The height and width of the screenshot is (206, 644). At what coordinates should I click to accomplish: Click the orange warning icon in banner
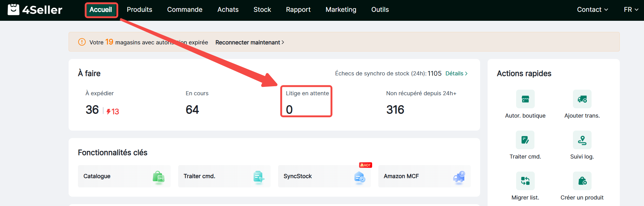82,42
